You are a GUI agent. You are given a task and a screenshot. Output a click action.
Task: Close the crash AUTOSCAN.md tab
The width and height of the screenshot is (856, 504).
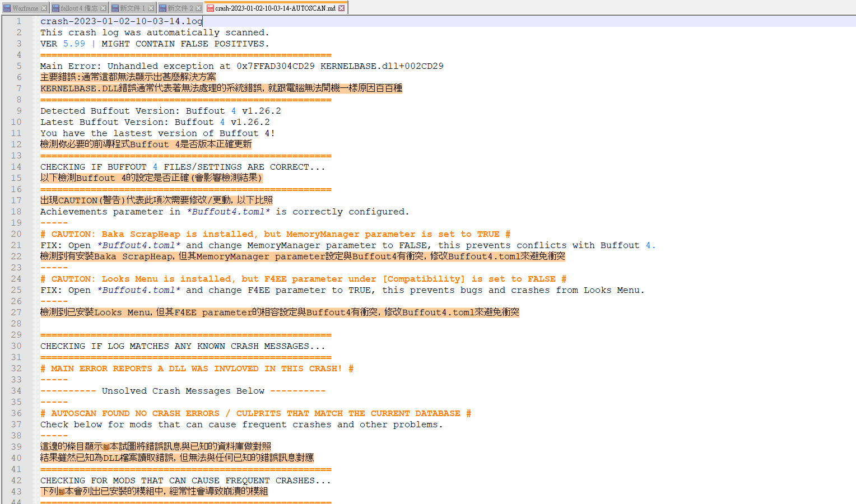[x=342, y=8]
